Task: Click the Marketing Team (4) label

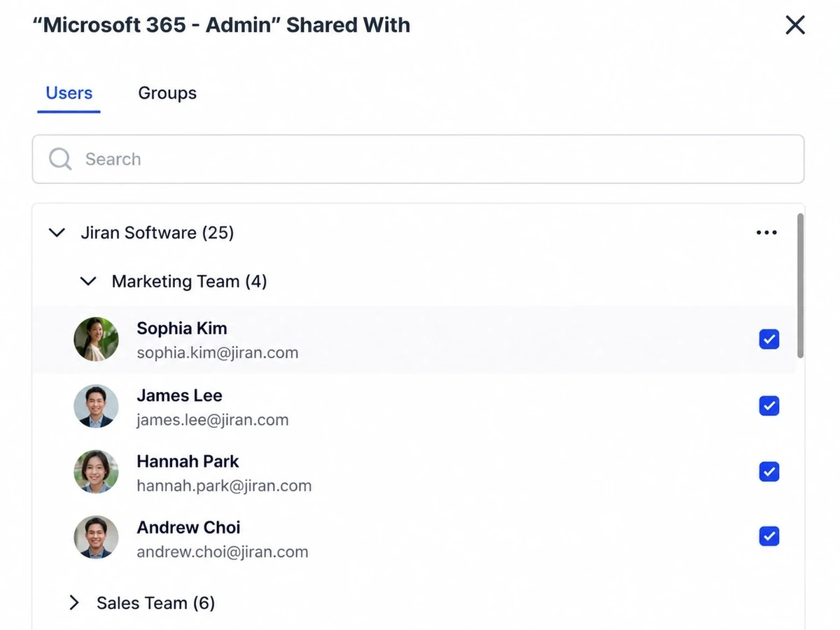Action: pos(190,281)
